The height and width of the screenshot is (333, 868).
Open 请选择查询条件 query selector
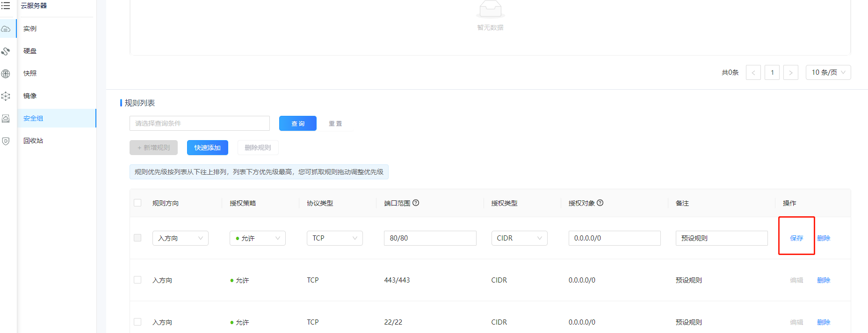pyautogui.click(x=200, y=123)
